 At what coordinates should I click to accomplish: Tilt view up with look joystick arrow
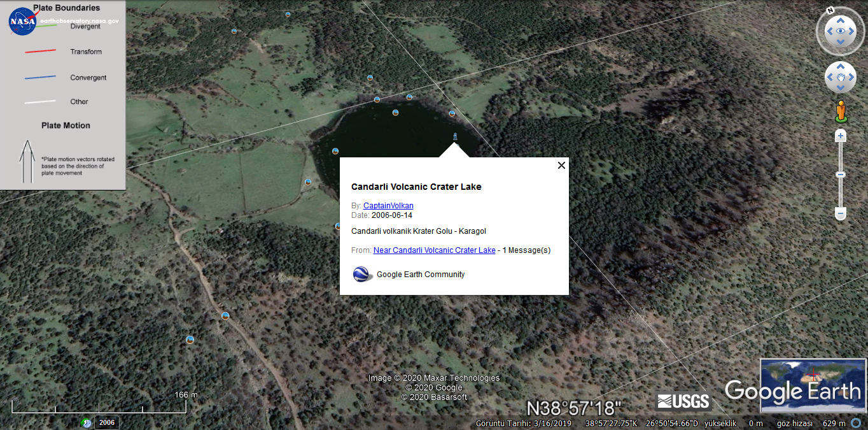(841, 19)
